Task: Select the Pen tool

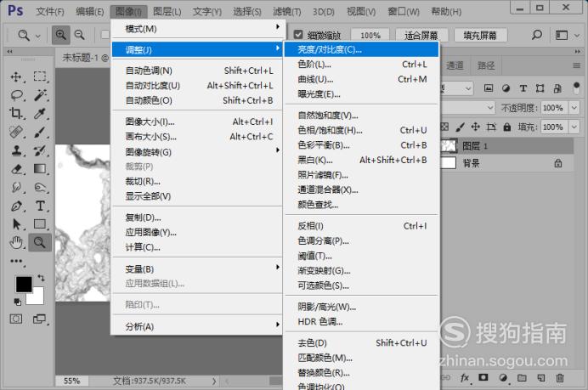Action: pos(16,206)
